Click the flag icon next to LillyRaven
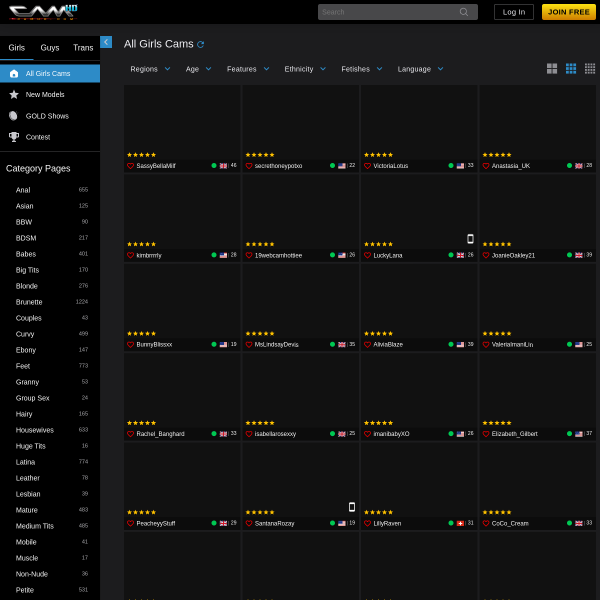600x600 pixels. (460, 523)
